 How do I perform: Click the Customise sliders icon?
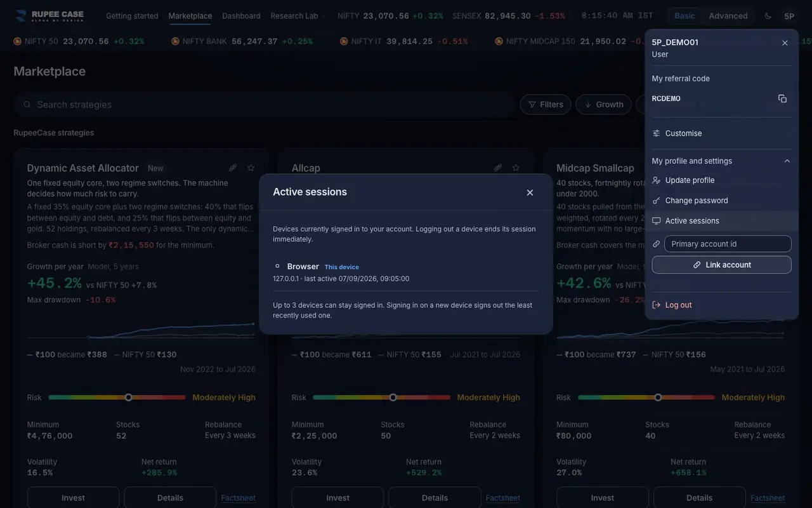tap(657, 133)
